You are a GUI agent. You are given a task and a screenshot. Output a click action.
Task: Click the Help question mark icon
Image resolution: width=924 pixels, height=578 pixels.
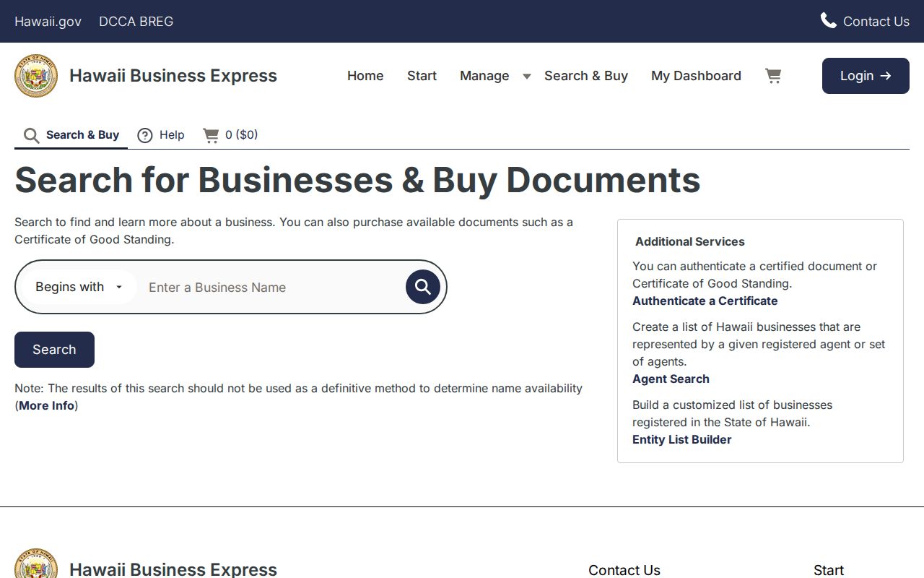tap(145, 135)
